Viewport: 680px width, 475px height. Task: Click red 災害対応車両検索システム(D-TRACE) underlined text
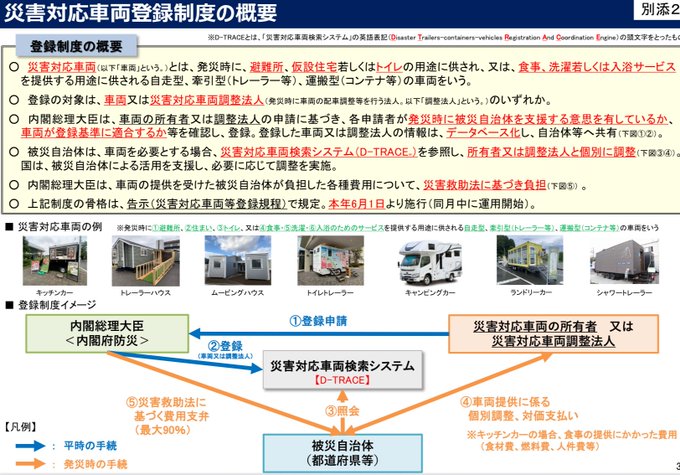pyautogui.click(x=319, y=152)
